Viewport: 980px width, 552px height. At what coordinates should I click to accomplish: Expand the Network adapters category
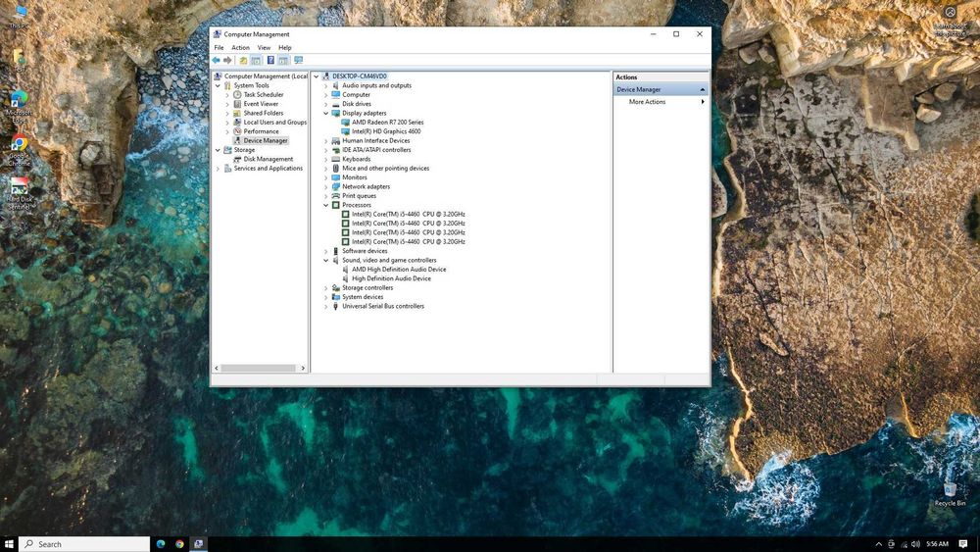(x=325, y=187)
